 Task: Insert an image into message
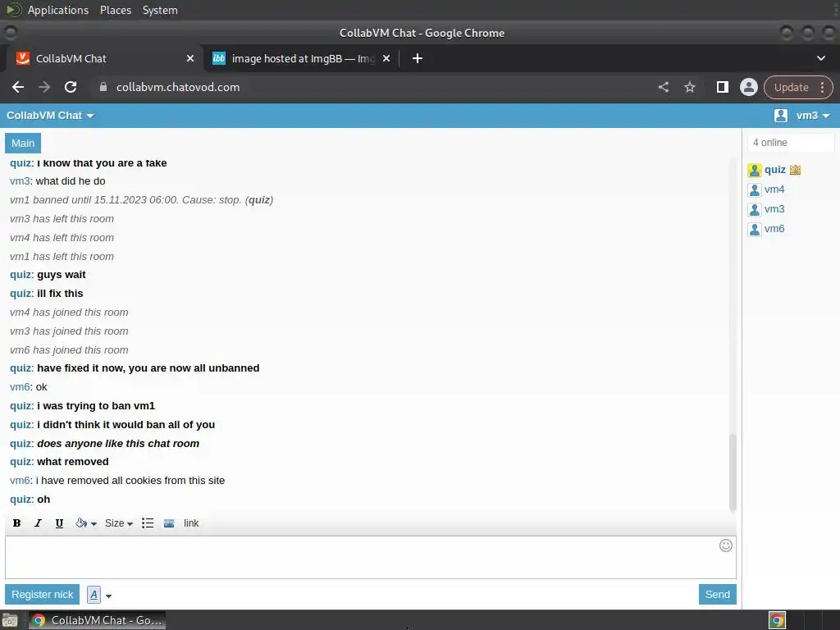point(169,523)
